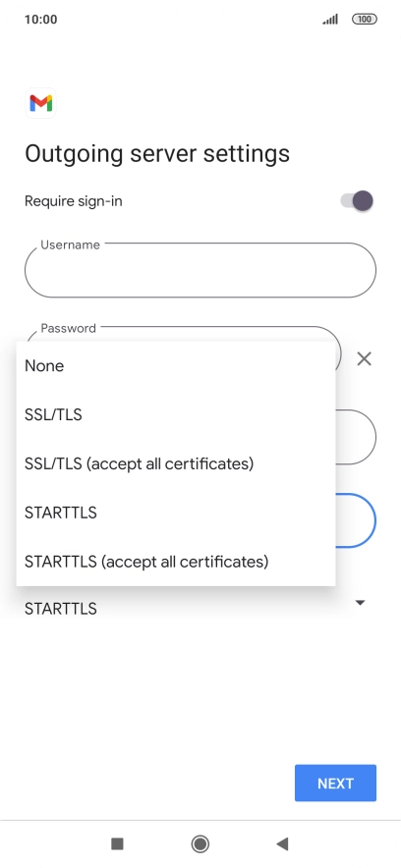Click the Password input field
This screenshot has width=401, height=868.
click(x=183, y=334)
